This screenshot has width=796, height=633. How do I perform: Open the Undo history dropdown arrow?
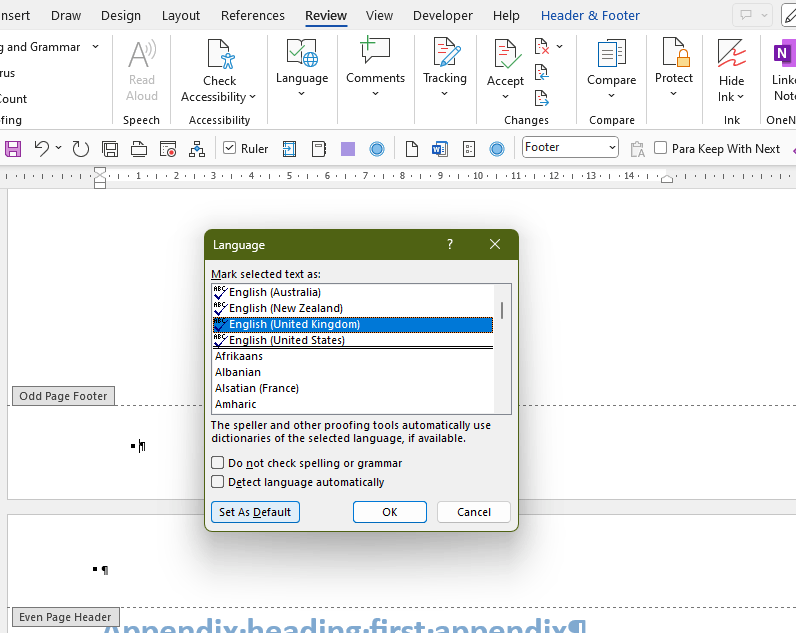(58, 148)
